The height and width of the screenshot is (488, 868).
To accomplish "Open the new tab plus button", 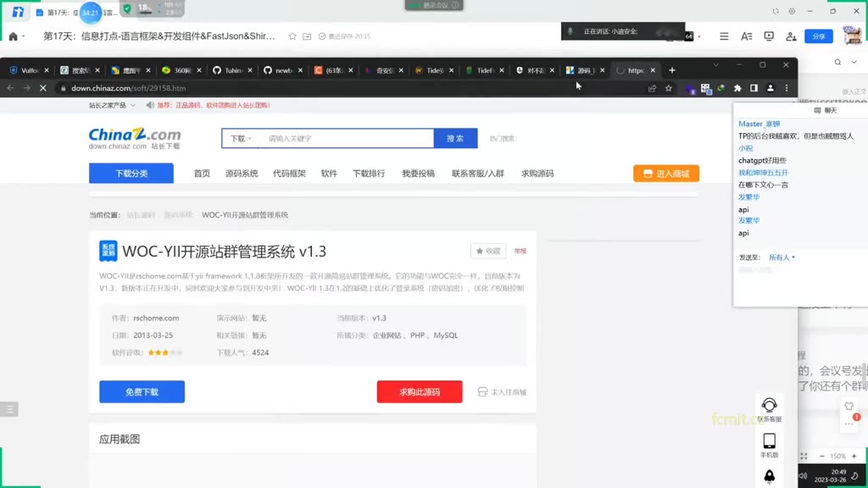I will [672, 70].
